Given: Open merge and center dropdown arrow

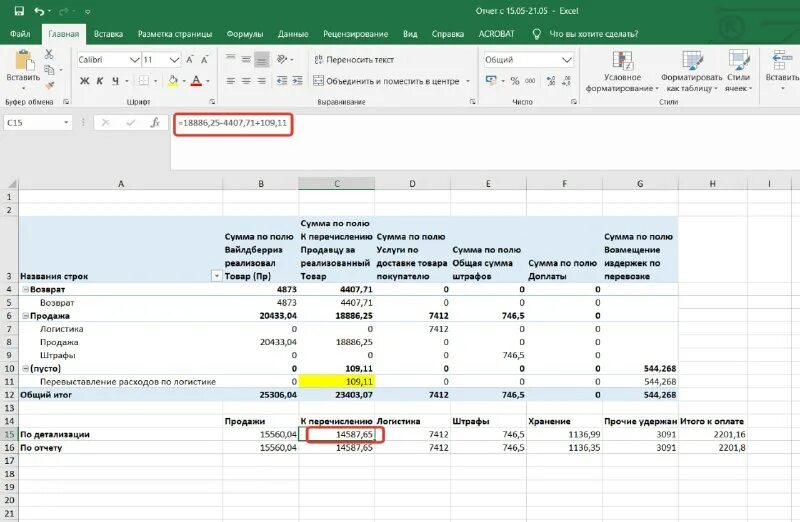Looking at the screenshot, I should tap(468, 81).
